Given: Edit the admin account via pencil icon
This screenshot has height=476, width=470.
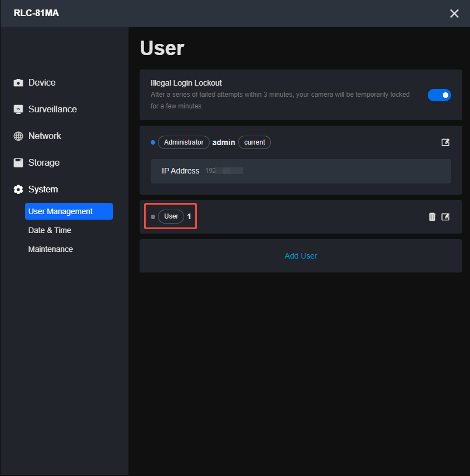Looking at the screenshot, I should 445,142.
